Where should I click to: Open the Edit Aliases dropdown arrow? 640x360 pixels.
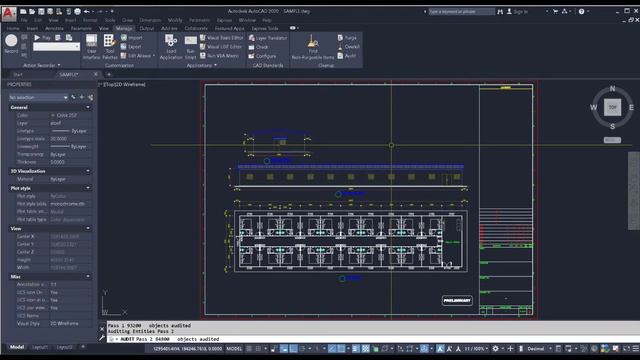pos(154,56)
